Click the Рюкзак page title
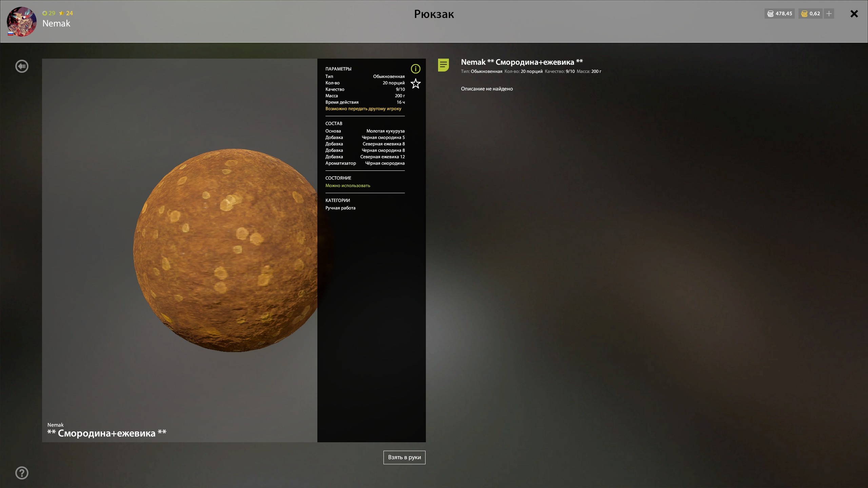Image resolution: width=868 pixels, height=488 pixels. [x=434, y=14]
